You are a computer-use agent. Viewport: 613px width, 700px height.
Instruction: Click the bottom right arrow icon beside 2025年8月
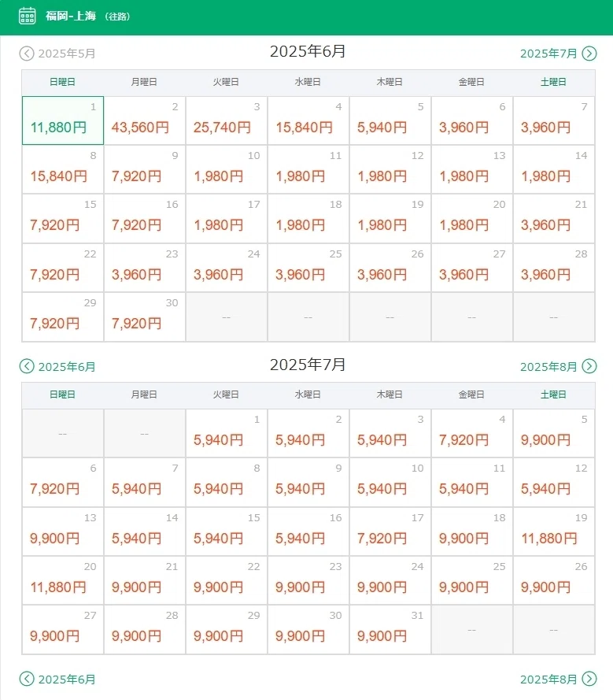589,679
